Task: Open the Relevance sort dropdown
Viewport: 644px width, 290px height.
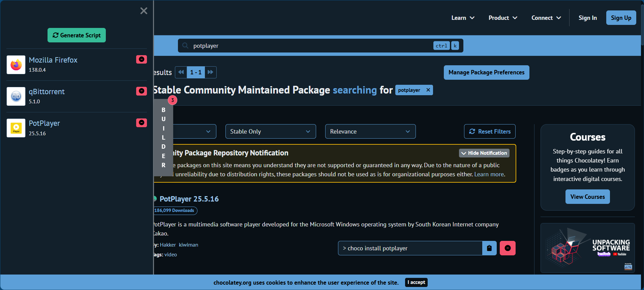Action: pos(370,132)
